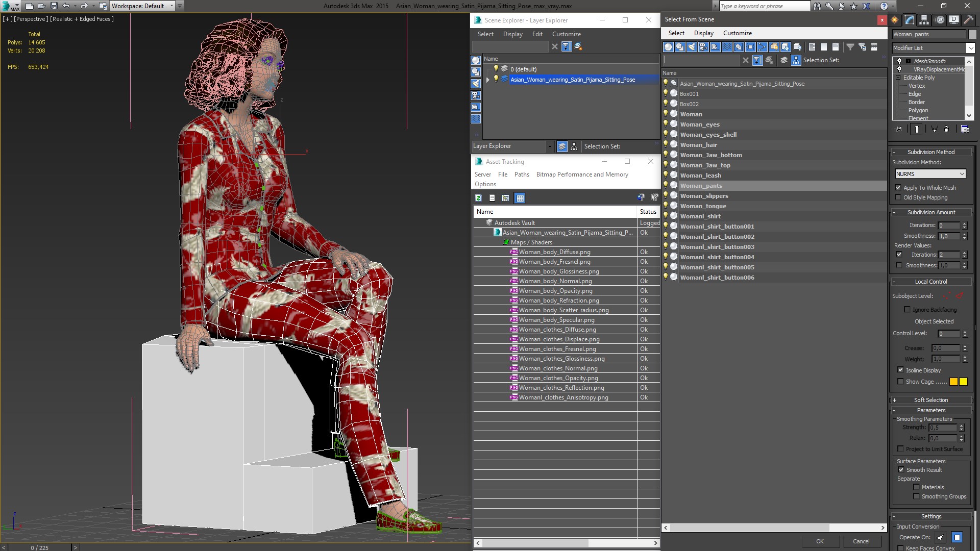This screenshot has height=551, width=980.
Task: Toggle display of lights filter icon
Action: (x=692, y=47)
